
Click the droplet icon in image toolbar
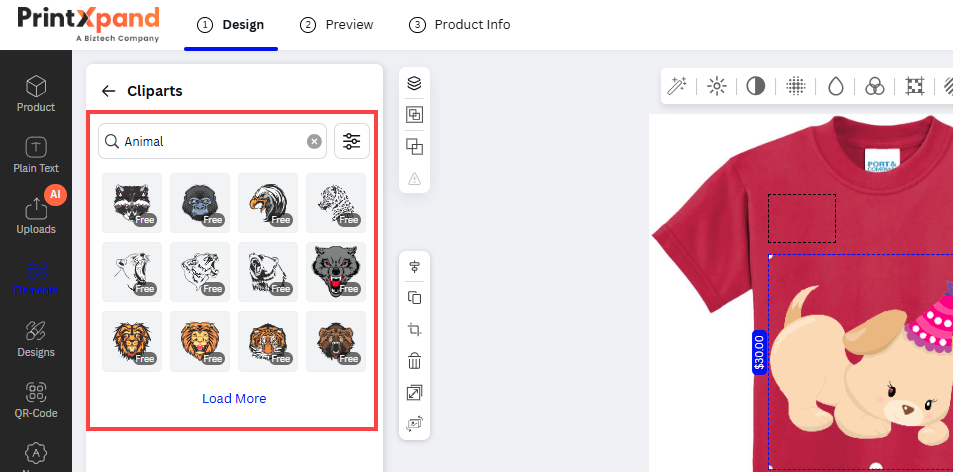[835, 86]
